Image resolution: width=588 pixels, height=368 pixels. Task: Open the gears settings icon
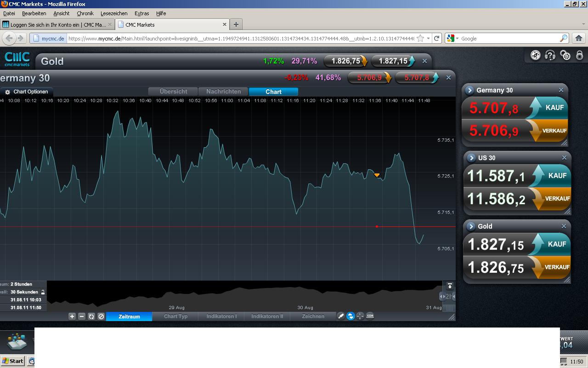(565, 56)
